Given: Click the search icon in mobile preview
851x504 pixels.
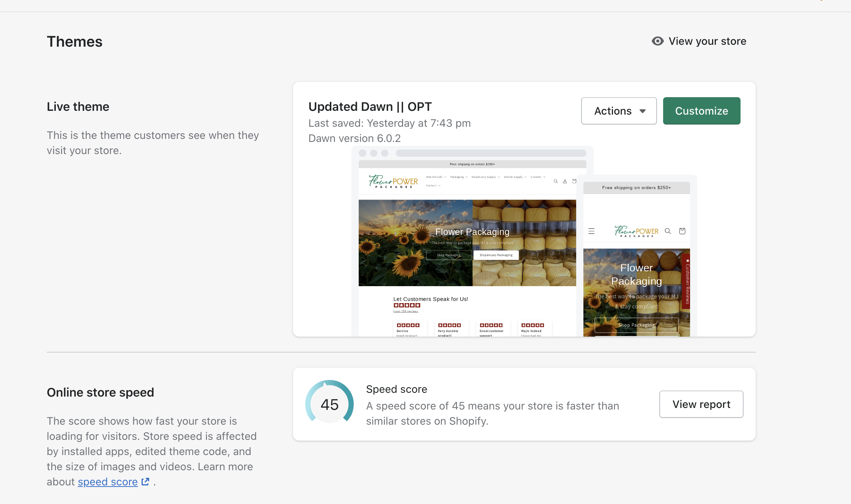Looking at the screenshot, I should click(x=668, y=231).
